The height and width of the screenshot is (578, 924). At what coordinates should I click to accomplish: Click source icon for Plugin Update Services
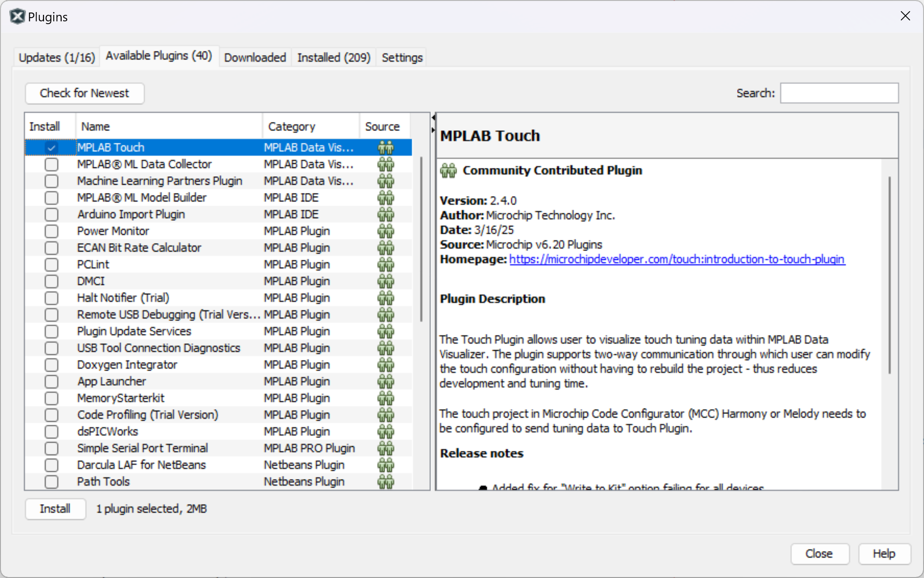click(385, 331)
